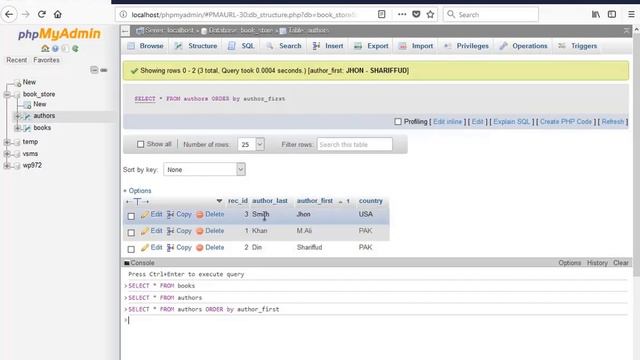The height and width of the screenshot is (360, 640).
Task: Open the page actions three-dot menu
Action: point(402,14)
